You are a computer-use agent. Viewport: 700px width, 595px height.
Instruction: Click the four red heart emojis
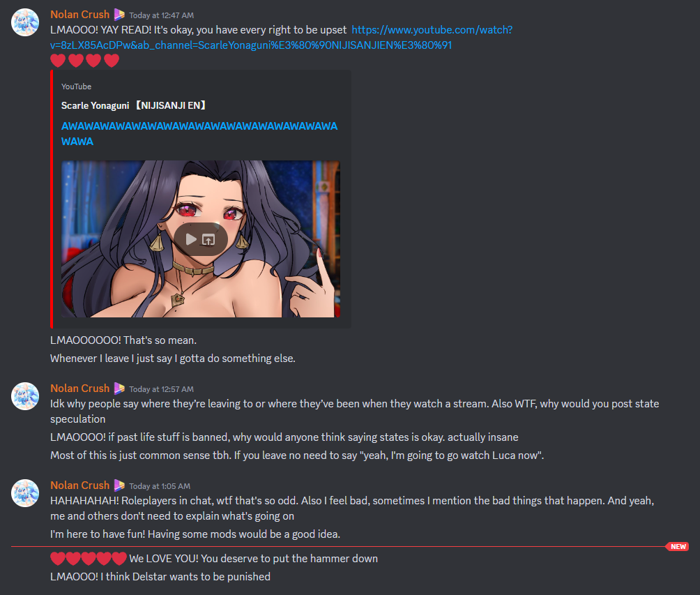84,60
